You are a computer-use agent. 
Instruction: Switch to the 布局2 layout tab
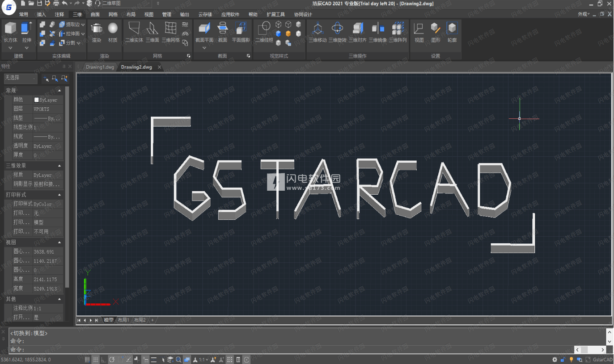(140, 320)
